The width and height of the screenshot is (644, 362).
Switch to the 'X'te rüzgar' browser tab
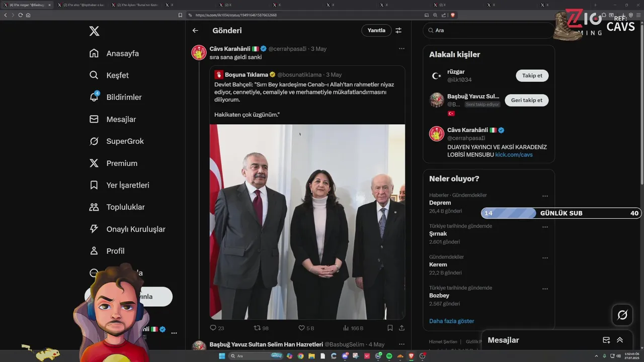point(26,5)
